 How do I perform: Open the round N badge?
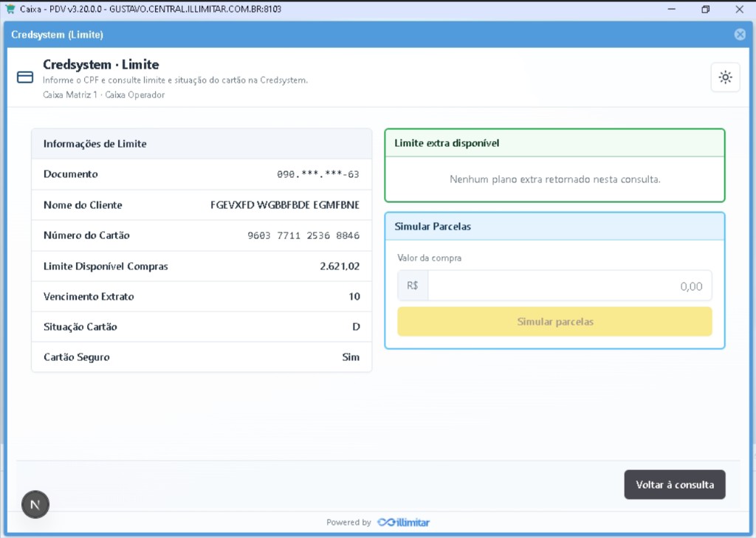pos(35,505)
